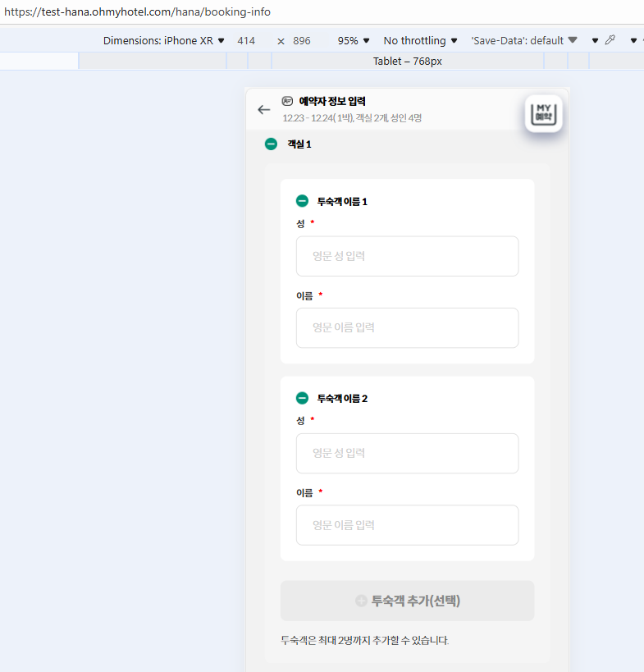The image size is (644, 672).
Task: Focus the 성 field for guest 2
Action: tap(407, 454)
